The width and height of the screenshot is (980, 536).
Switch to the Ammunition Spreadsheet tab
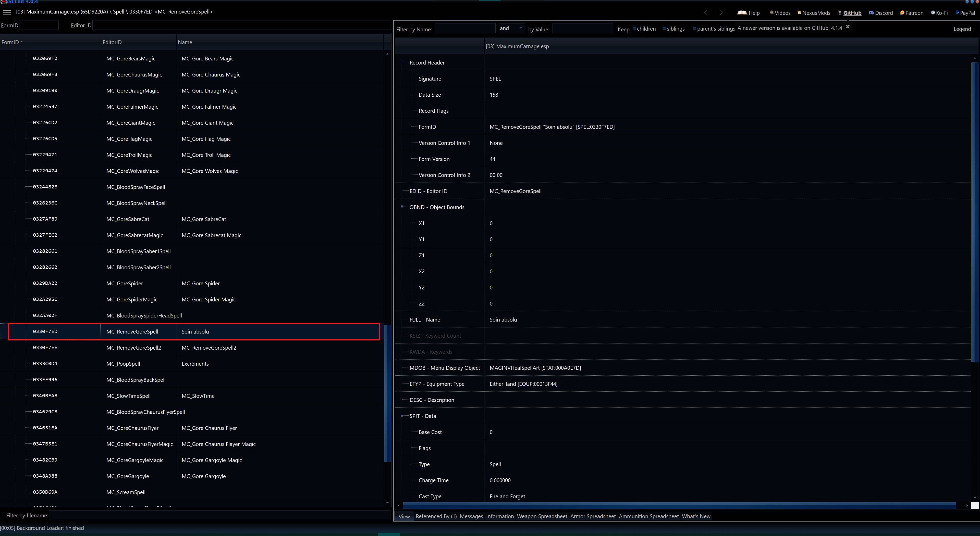649,516
